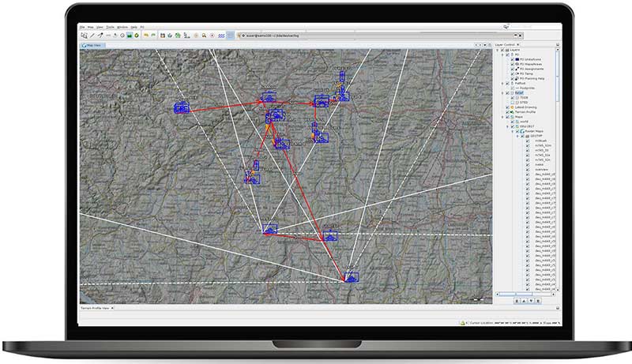Image resolution: width=632 pixels, height=364 pixels.
Task: Close the Terrain Profile View panel
Action: pyautogui.click(x=112, y=306)
